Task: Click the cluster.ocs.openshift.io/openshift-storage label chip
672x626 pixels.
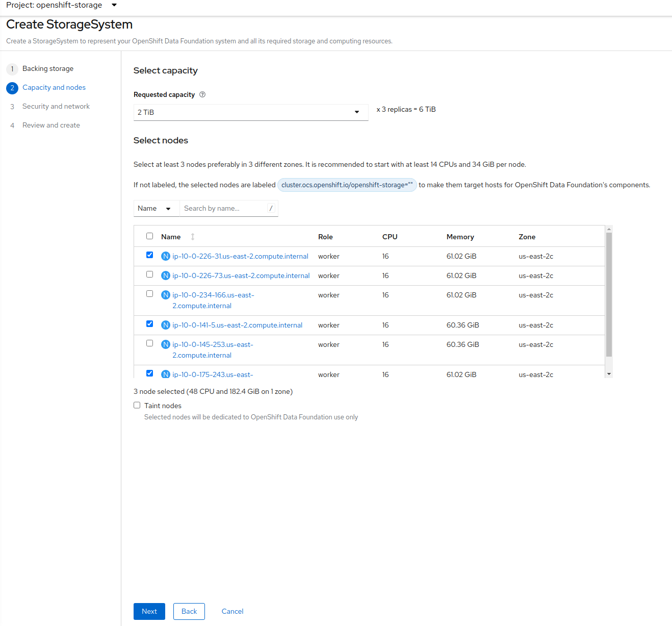Action: pyautogui.click(x=347, y=185)
